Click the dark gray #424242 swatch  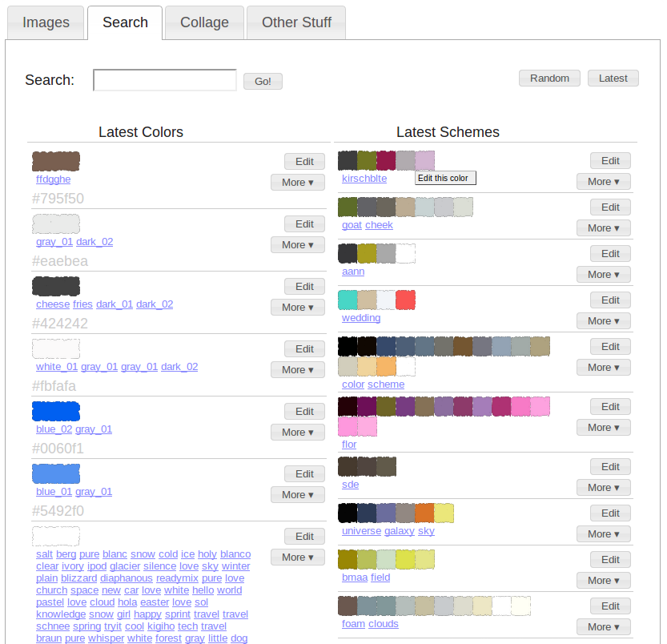(x=56, y=286)
